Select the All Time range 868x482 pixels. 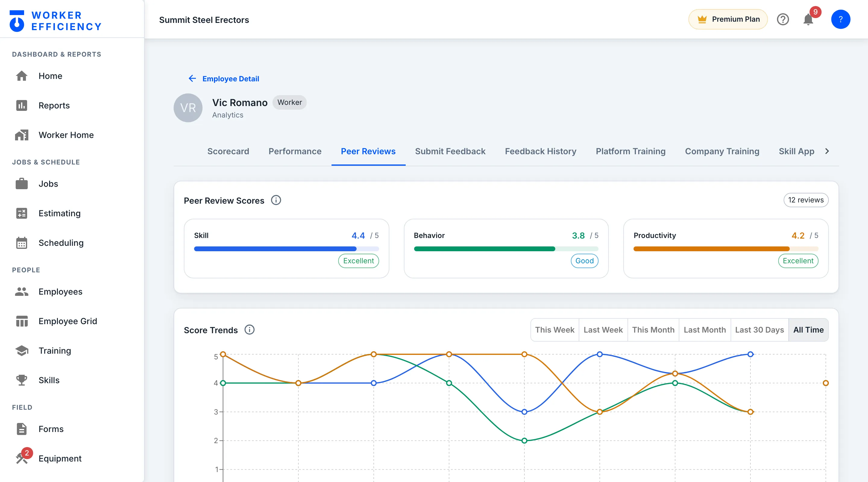(808, 330)
